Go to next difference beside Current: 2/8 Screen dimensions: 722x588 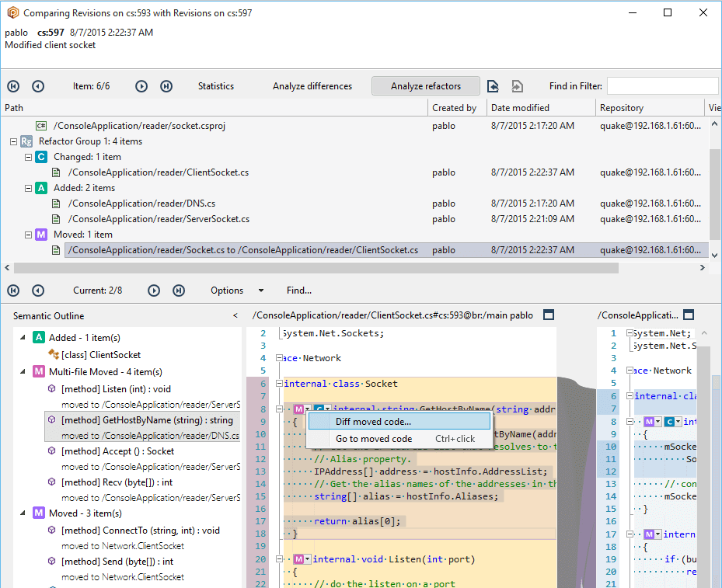coord(154,291)
